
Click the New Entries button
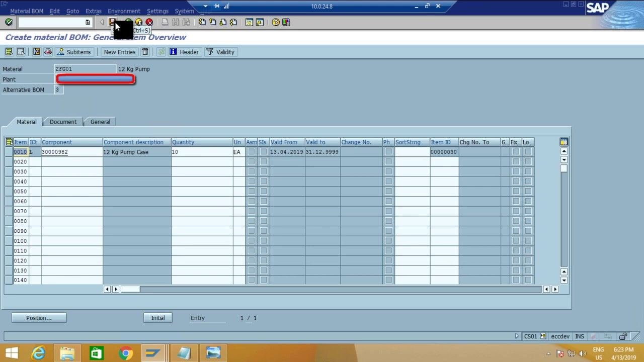click(x=120, y=52)
